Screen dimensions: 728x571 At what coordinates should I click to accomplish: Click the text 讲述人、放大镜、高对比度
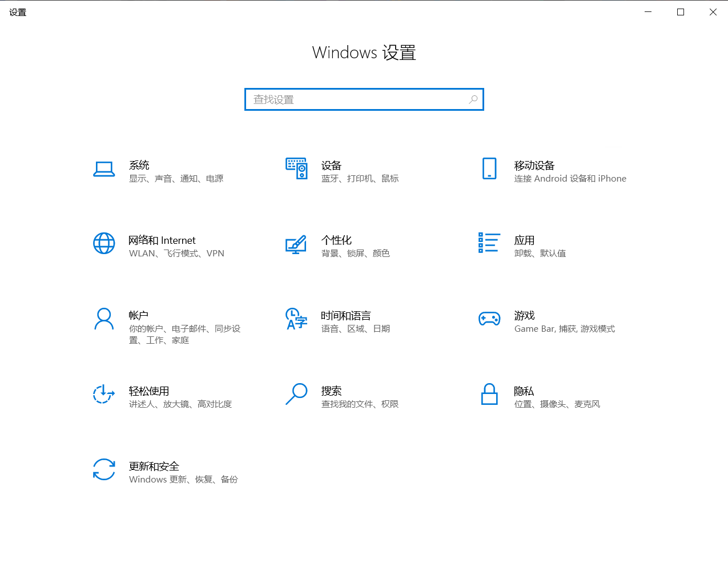tap(180, 404)
